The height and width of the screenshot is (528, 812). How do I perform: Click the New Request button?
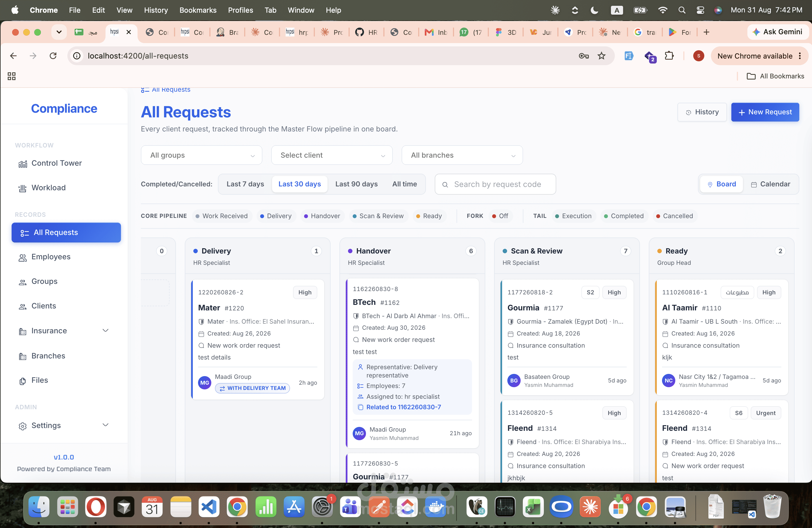pos(765,112)
